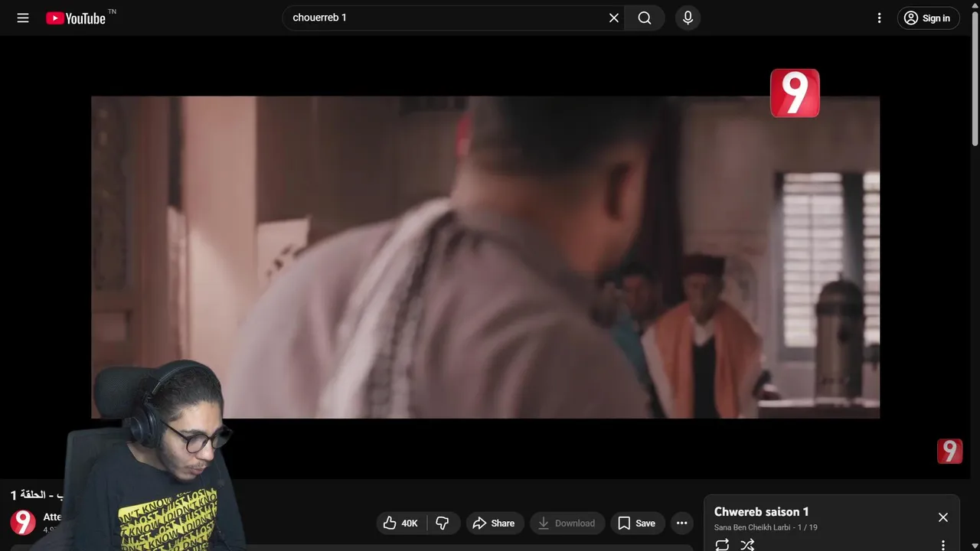Dislike the video with thumbs down
The width and height of the screenshot is (980, 551).
point(443,523)
